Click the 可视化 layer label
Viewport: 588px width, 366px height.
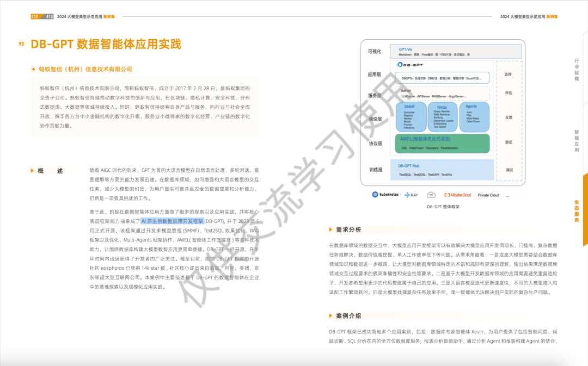pyautogui.click(x=374, y=52)
